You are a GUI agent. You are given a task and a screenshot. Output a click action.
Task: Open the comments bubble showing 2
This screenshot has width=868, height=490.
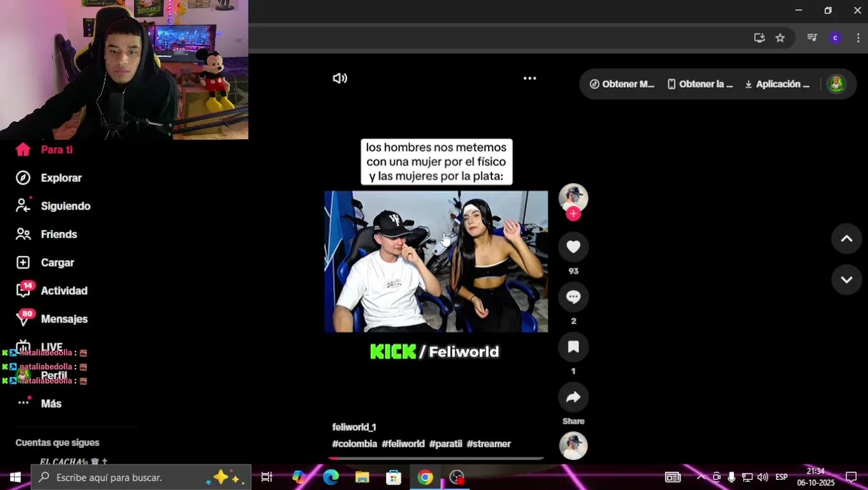(x=573, y=297)
